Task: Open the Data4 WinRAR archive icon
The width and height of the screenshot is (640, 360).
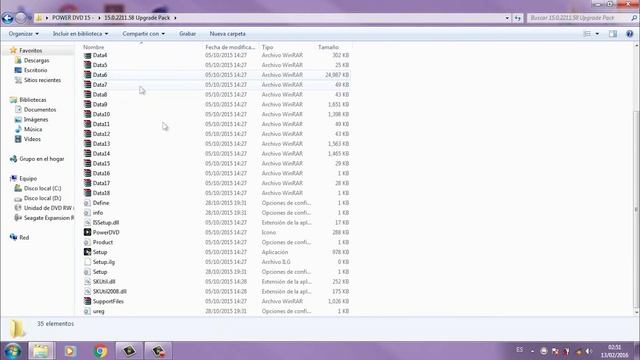Action: tap(87, 55)
